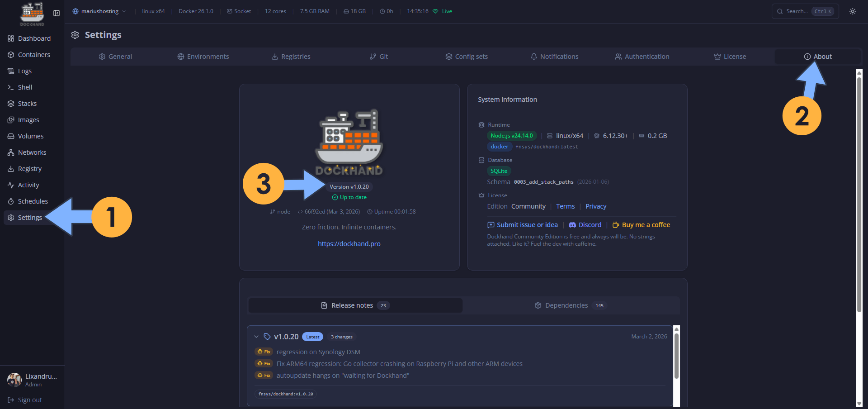Open the Volumes section
The image size is (868, 409).
(30, 136)
